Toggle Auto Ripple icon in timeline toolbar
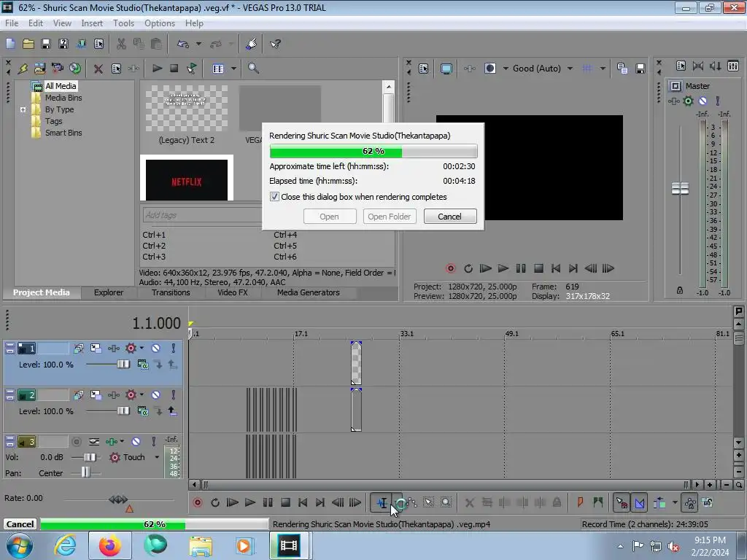The height and width of the screenshot is (560, 747). coord(659,502)
